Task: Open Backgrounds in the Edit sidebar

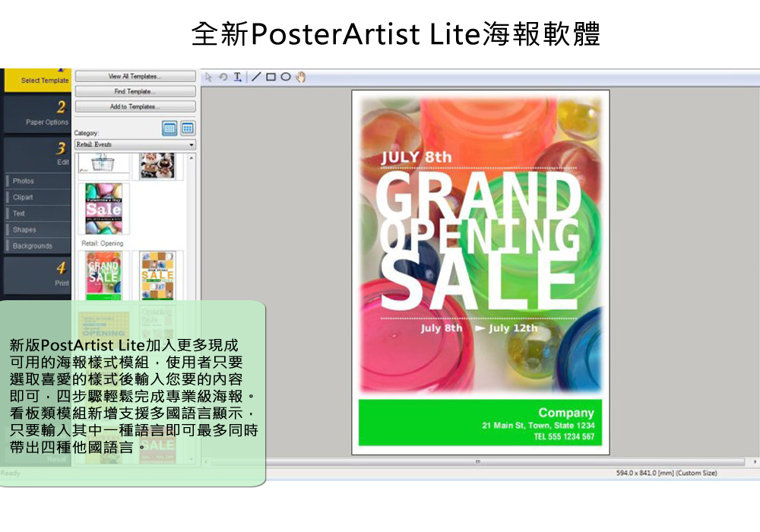Action: pyautogui.click(x=38, y=245)
